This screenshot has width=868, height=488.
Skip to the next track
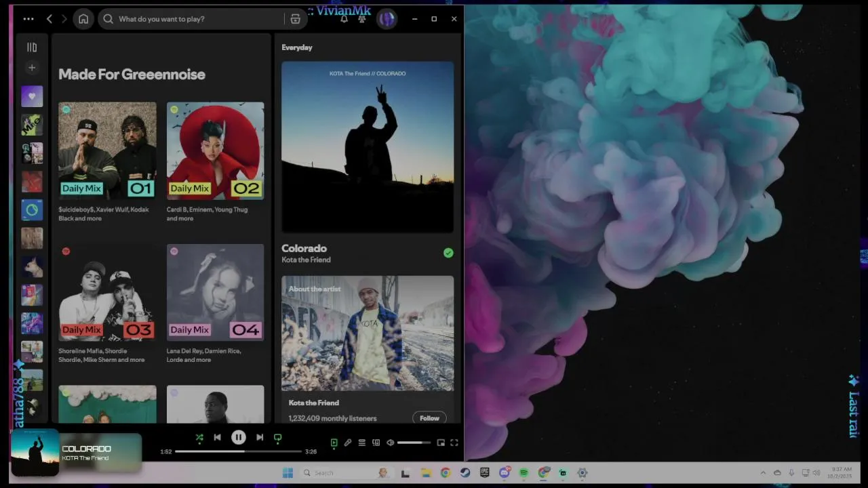(x=260, y=438)
